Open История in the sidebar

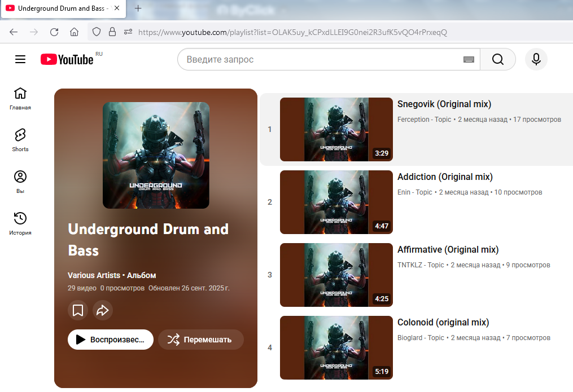[20, 223]
